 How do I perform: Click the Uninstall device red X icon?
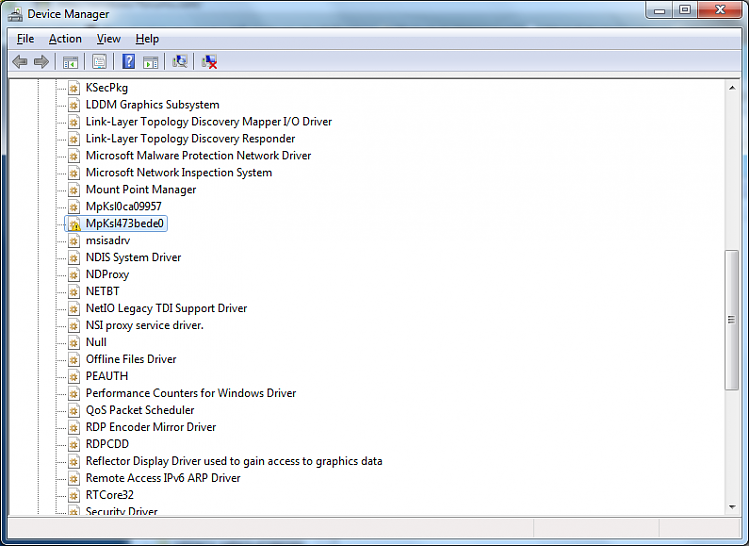(x=210, y=62)
